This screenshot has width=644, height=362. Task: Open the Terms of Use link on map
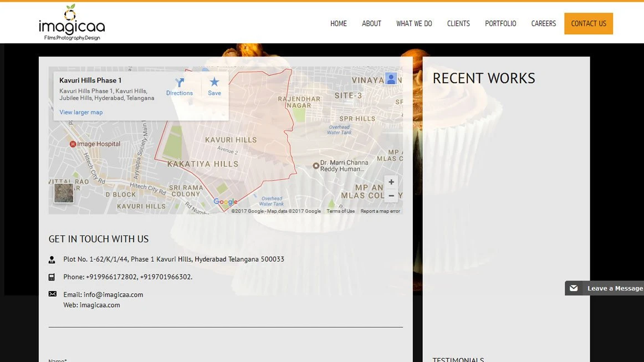click(340, 211)
